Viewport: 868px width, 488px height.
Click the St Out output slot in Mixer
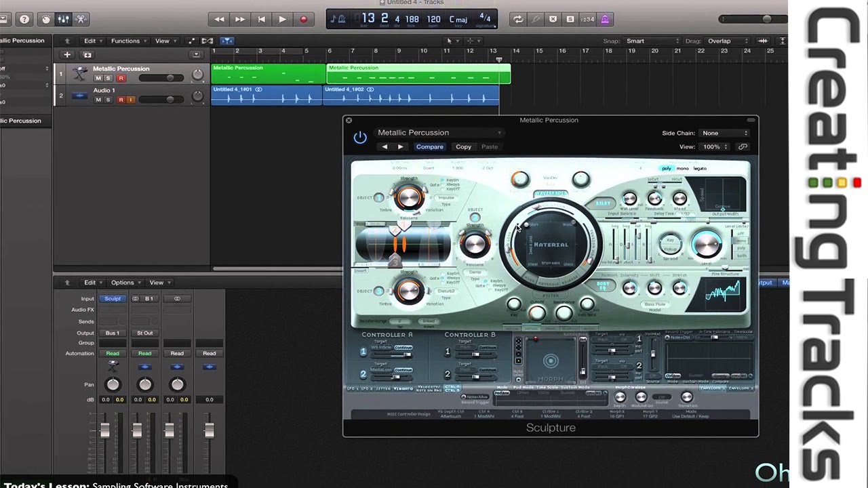(x=145, y=333)
